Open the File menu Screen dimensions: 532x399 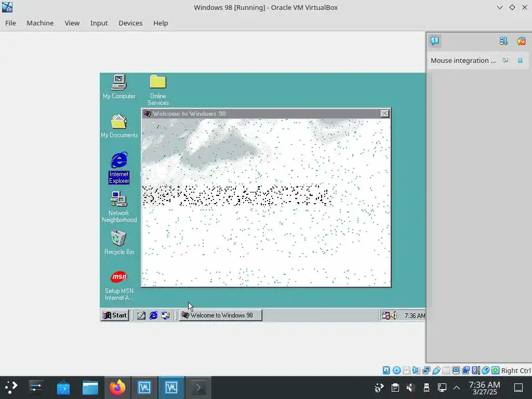coord(10,23)
